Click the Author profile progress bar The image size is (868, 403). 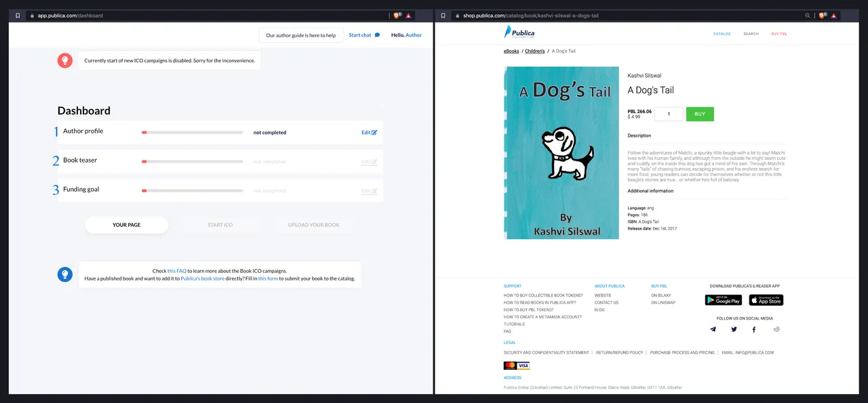click(x=192, y=132)
